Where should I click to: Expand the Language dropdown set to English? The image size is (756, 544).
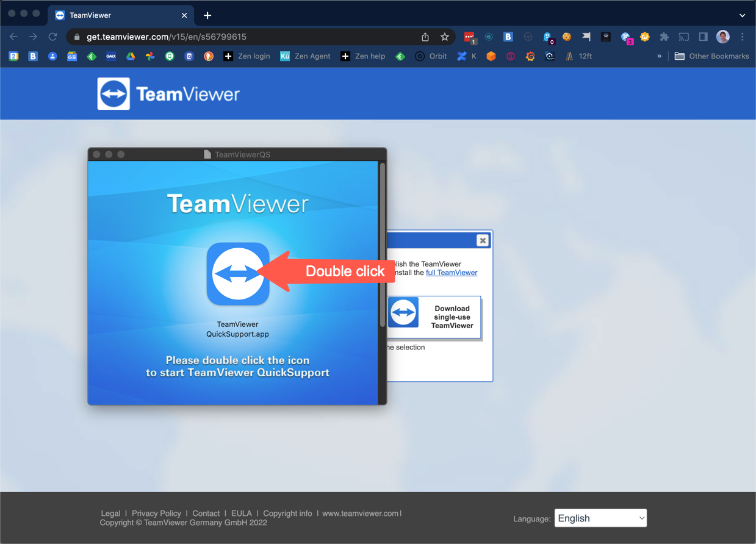tap(600, 518)
